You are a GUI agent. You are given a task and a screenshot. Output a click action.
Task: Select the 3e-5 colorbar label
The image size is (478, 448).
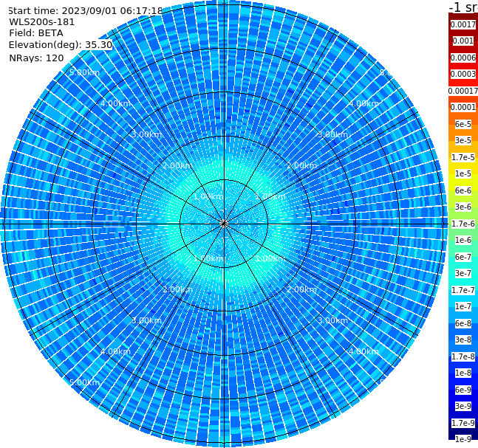(x=463, y=140)
